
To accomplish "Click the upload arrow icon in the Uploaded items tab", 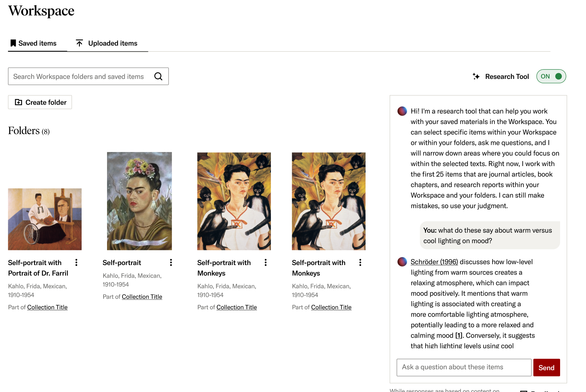I will pos(80,43).
